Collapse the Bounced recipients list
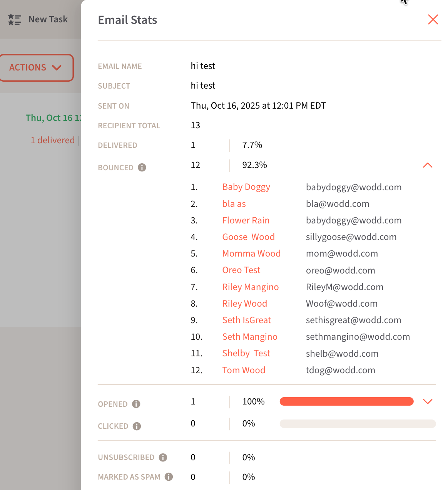This screenshot has width=448, height=490. pos(428,165)
